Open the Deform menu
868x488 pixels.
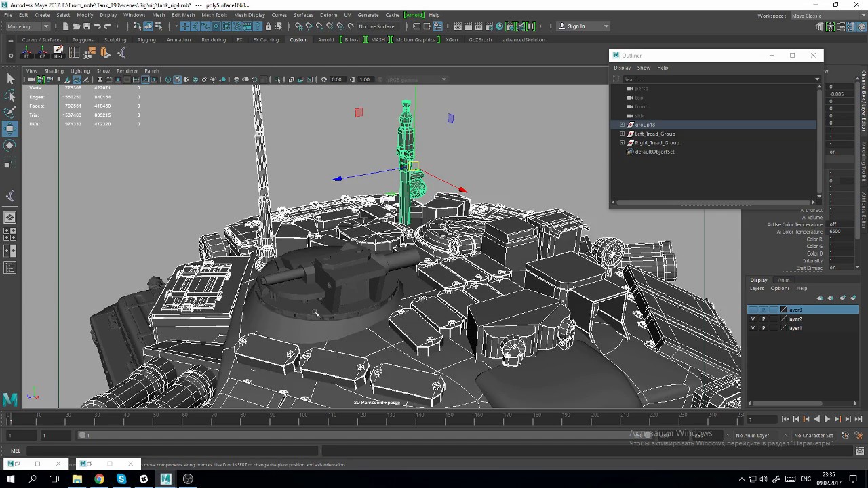coord(328,15)
